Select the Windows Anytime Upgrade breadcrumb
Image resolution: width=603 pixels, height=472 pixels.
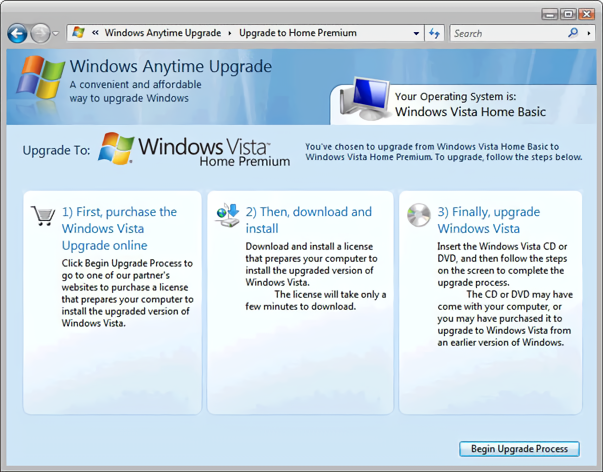[162, 33]
